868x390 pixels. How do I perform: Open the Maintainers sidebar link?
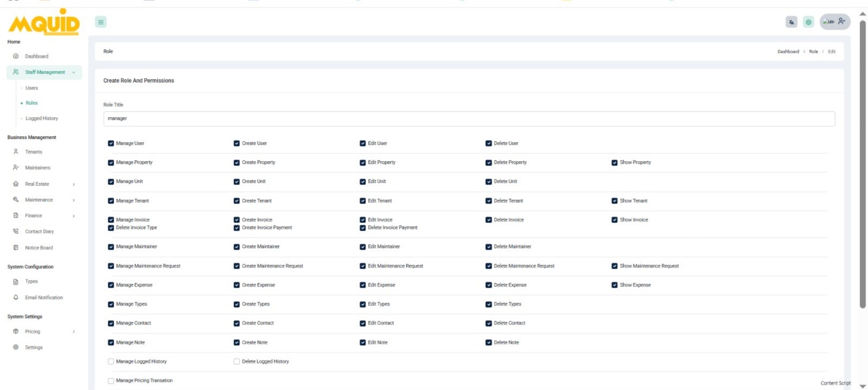tap(37, 167)
